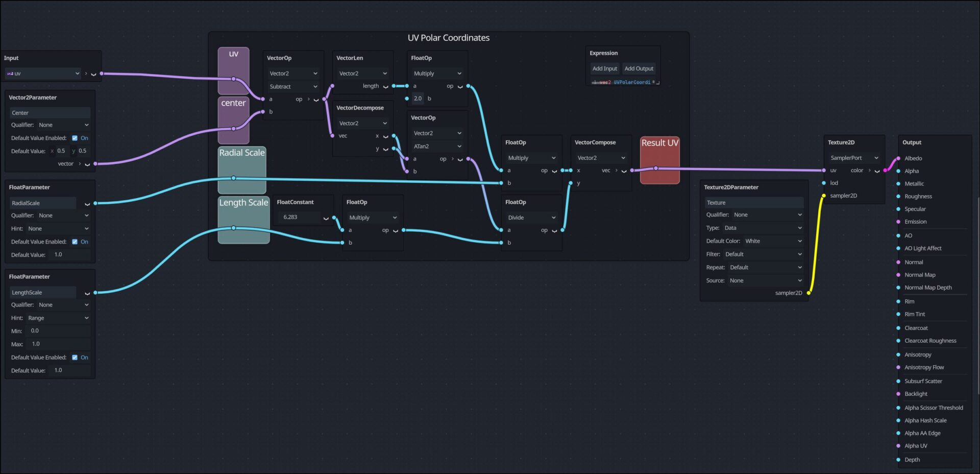980x474 pixels.
Task: Click the FloatConstant 6.283 value field
Action: coord(300,217)
